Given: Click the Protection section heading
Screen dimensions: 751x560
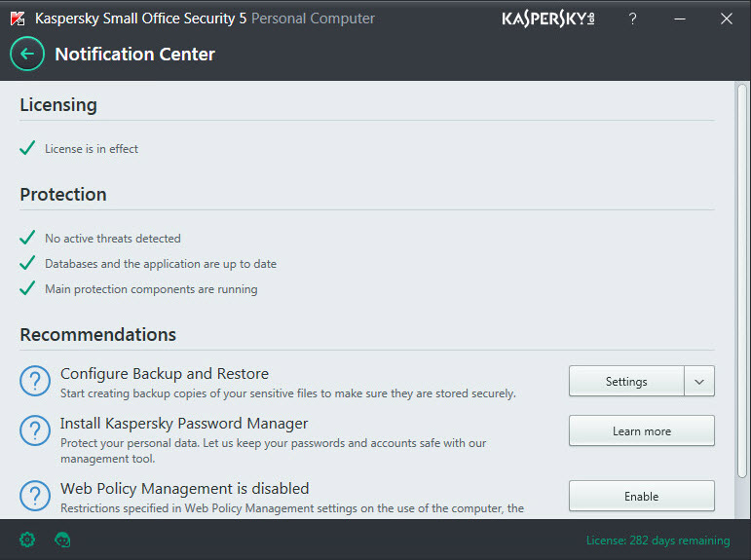Looking at the screenshot, I should point(63,195).
